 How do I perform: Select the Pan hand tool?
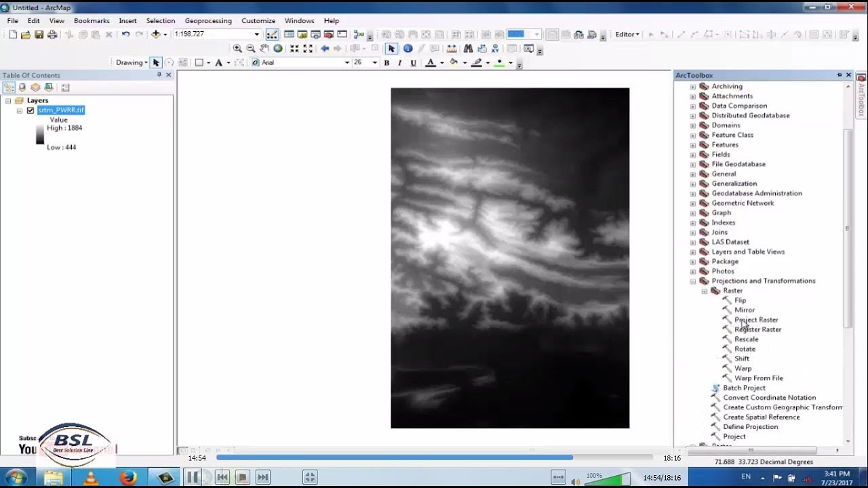(x=264, y=49)
